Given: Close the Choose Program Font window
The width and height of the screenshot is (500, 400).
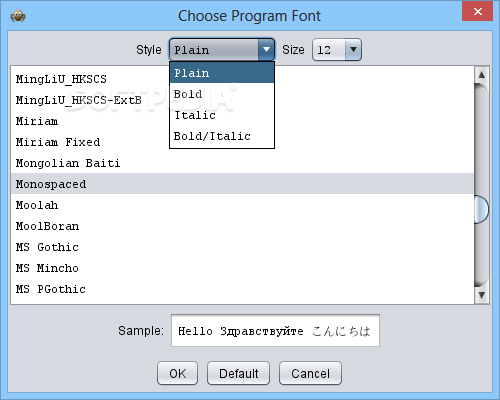Looking at the screenshot, I should click(477, 11).
